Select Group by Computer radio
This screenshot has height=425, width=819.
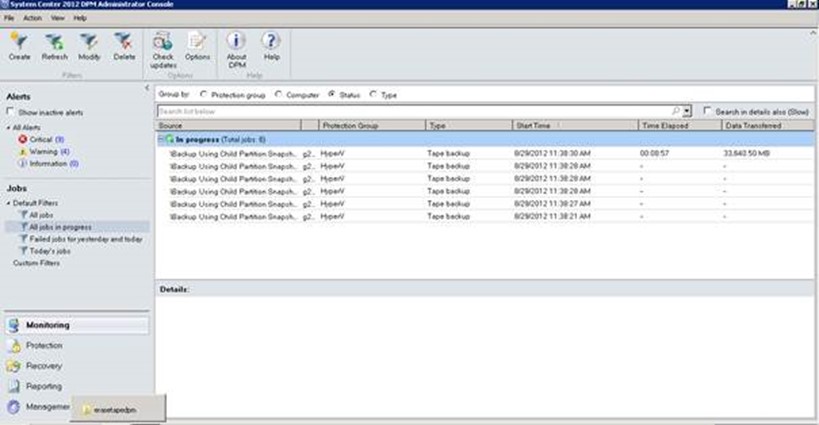pyautogui.click(x=278, y=95)
